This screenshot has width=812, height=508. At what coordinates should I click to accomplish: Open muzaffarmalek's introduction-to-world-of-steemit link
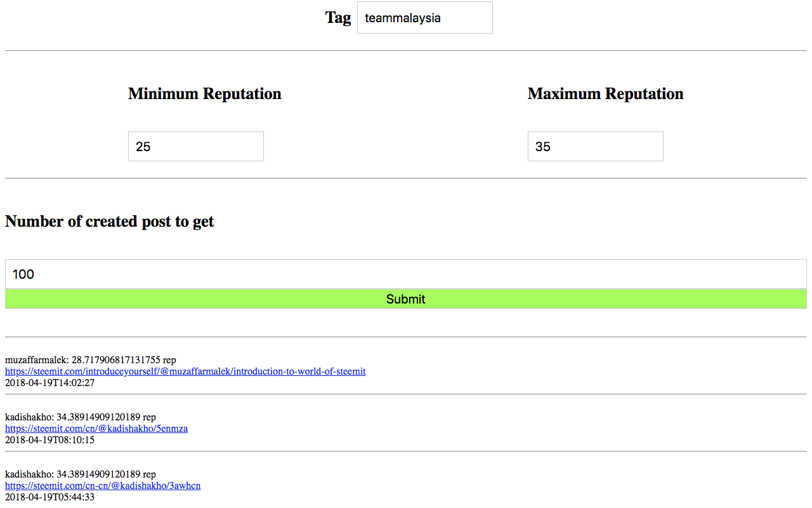click(185, 371)
